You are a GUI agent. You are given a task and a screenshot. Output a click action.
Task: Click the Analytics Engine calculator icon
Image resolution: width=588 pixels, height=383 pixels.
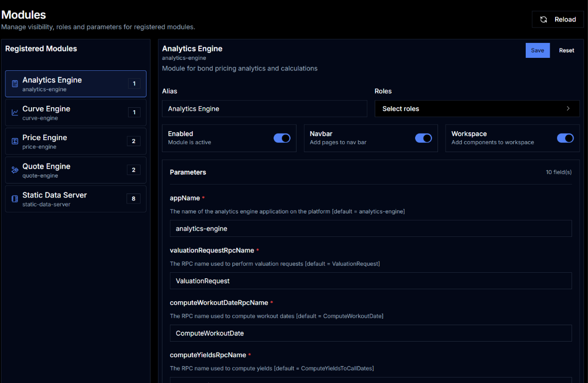point(14,84)
